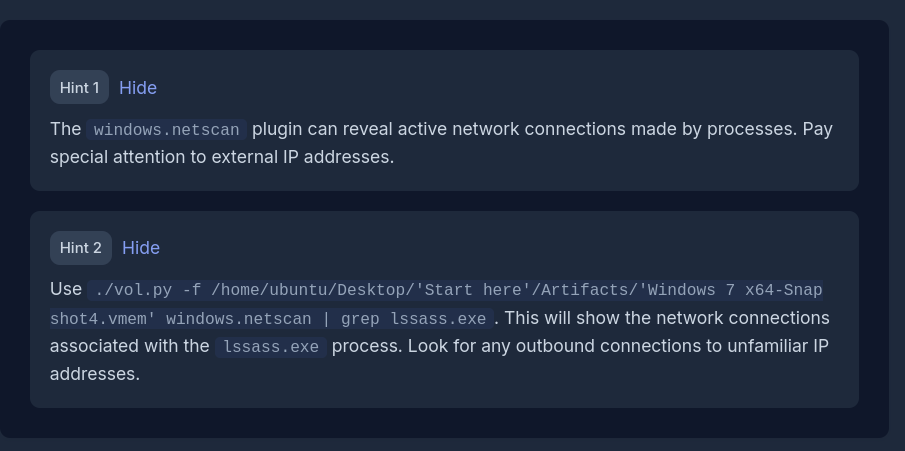Hide the Hint 2 content

click(141, 248)
